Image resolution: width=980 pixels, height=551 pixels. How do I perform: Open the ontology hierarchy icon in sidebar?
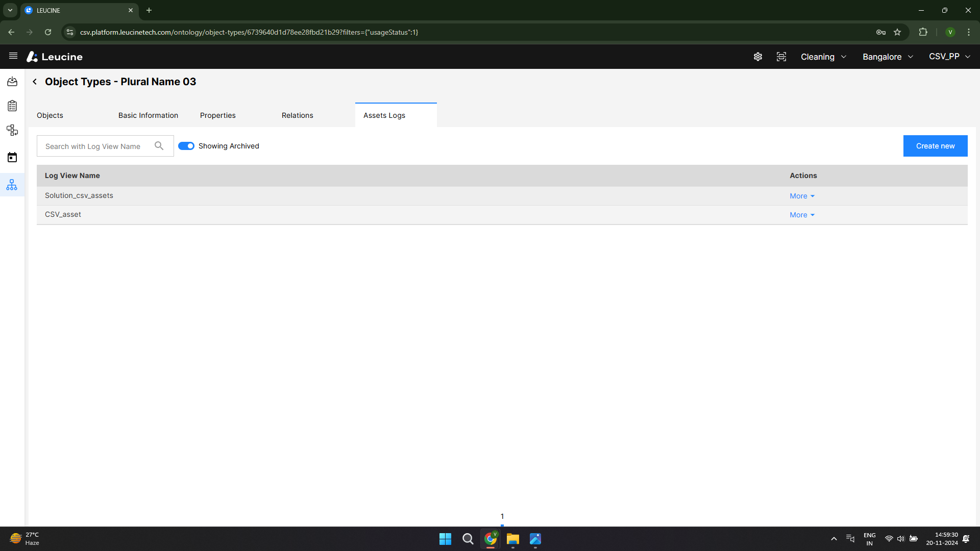coord(12,185)
